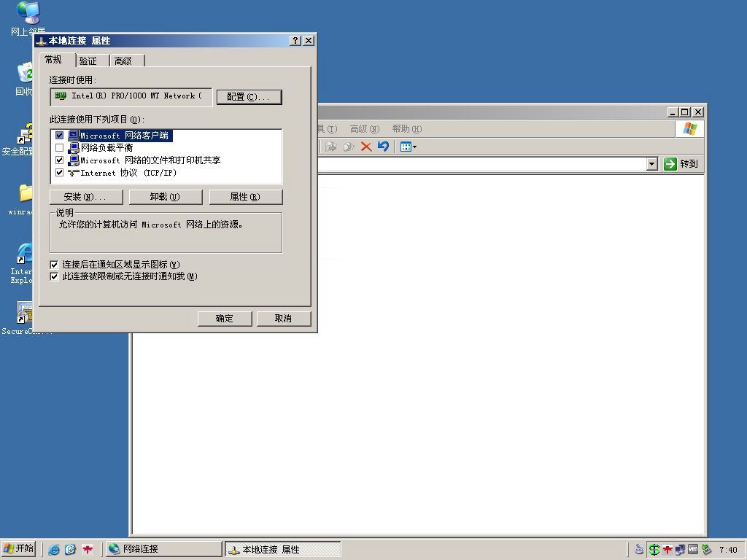The width and height of the screenshot is (747, 560).
Task: Click the blue undo arrow toolbar icon
Action: click(x=383, y=146)
